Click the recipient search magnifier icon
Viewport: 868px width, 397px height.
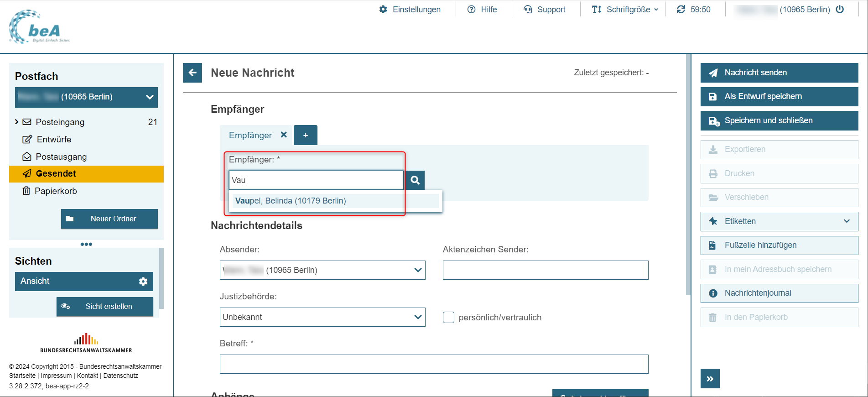click(415, 180)
